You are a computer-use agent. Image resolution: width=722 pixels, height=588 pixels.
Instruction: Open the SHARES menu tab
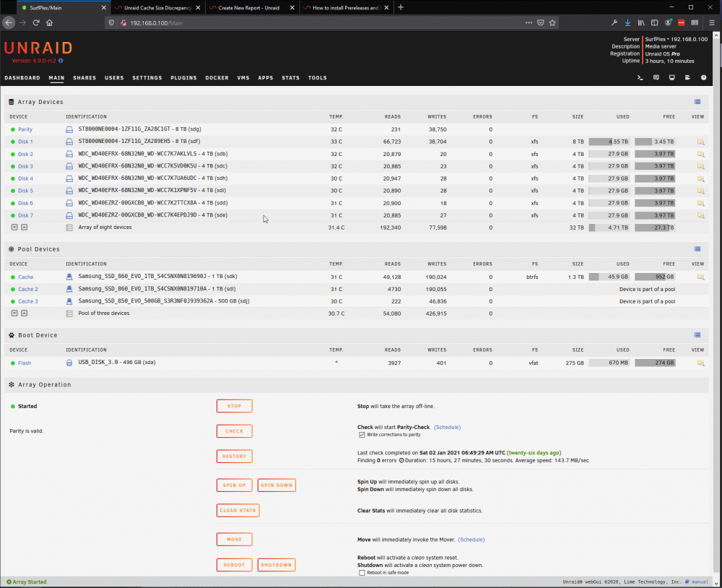click(x=84, y=78)
